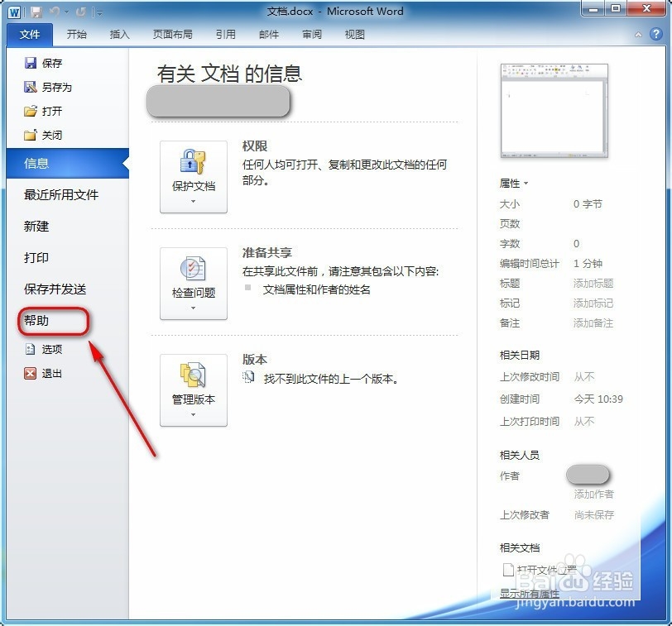Click 另存为 in the backstage menu
Viewport: 672px width, 626px height.
48,88
